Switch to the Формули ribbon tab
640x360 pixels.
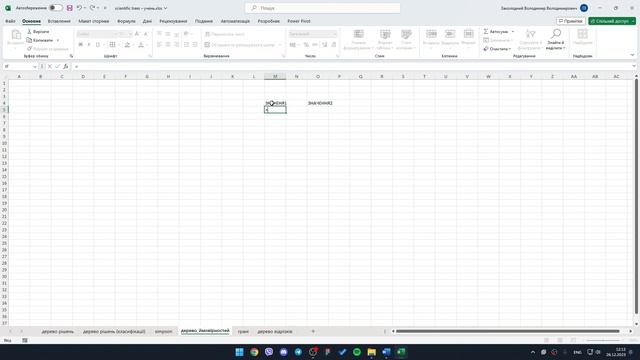[126, 21]
